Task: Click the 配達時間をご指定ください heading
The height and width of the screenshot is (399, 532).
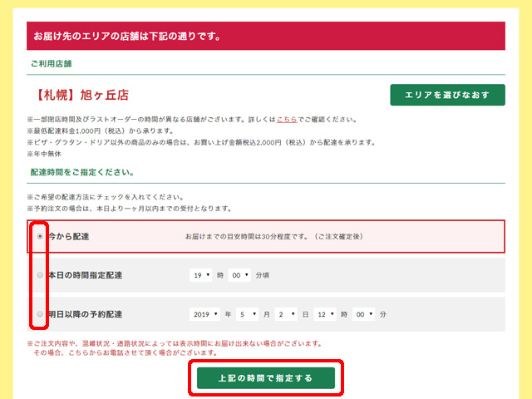Action: tap(82, 171)
